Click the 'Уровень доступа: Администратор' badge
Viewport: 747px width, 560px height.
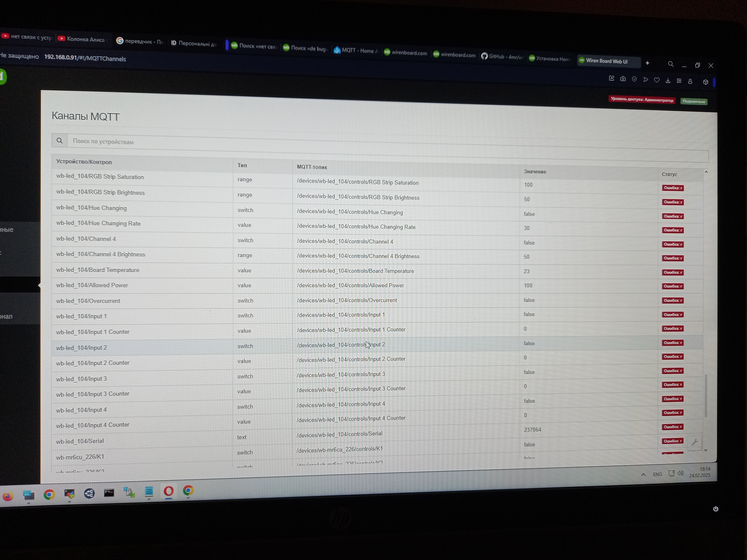pos(642,99)
